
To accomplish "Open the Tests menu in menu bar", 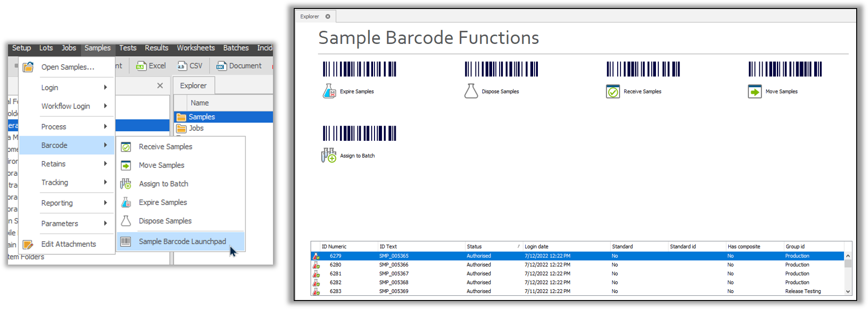I will (128, 48).
